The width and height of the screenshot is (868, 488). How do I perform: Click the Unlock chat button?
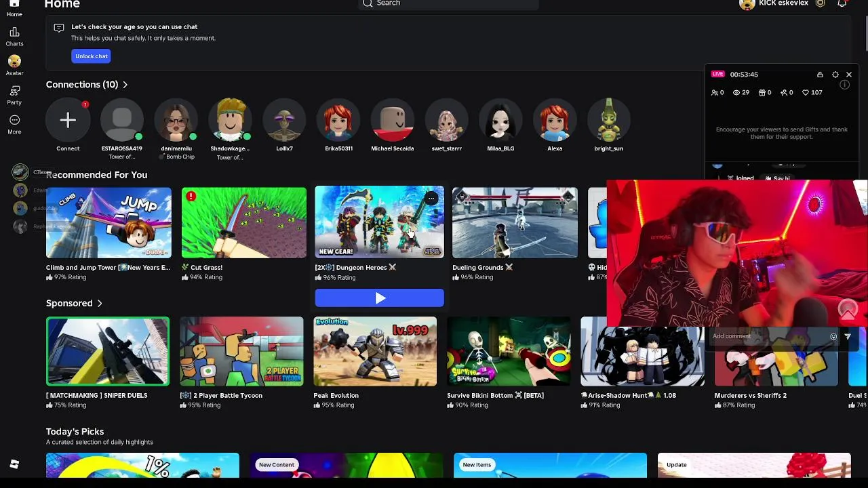92,56
